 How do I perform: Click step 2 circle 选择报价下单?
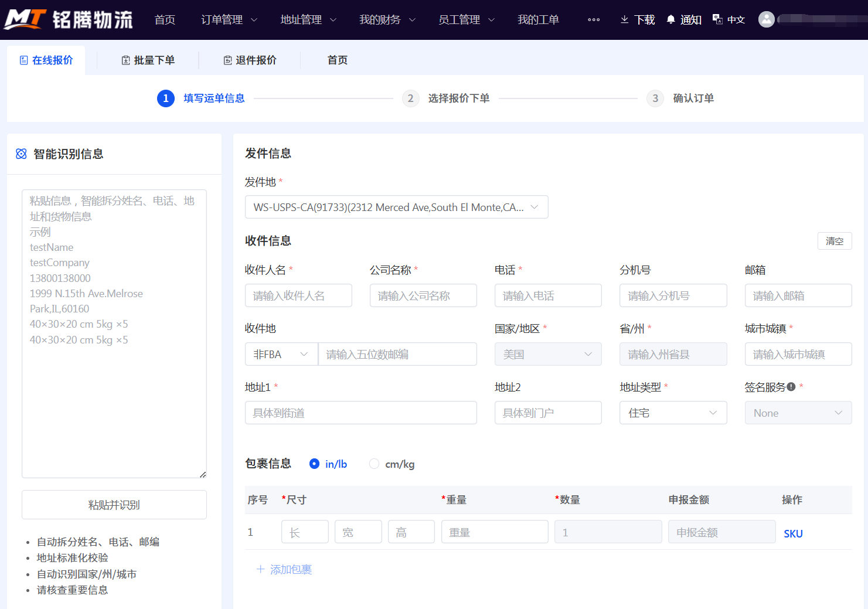(x=410, y=98)
